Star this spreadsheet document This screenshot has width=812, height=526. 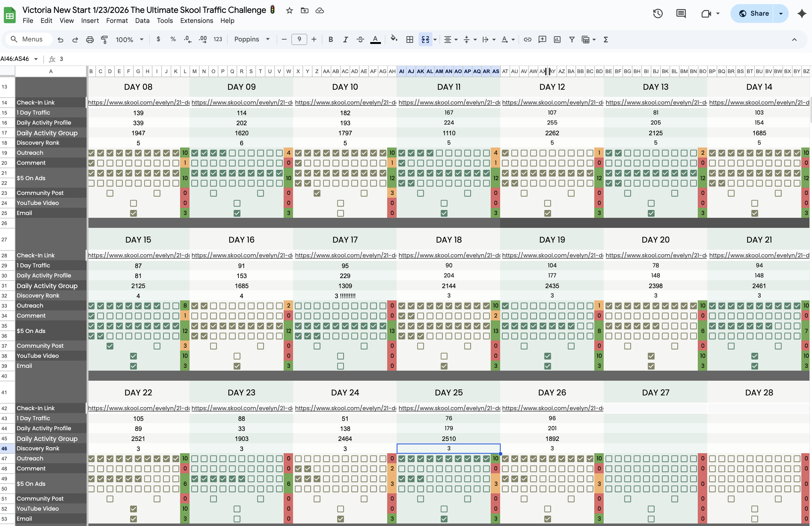tap(289, 11)
